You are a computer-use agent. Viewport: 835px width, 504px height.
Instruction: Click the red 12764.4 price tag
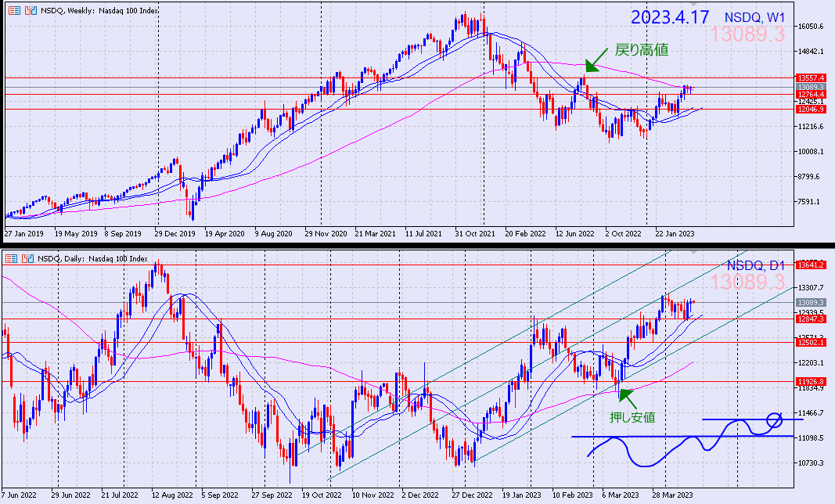click(x=811, y=94)
